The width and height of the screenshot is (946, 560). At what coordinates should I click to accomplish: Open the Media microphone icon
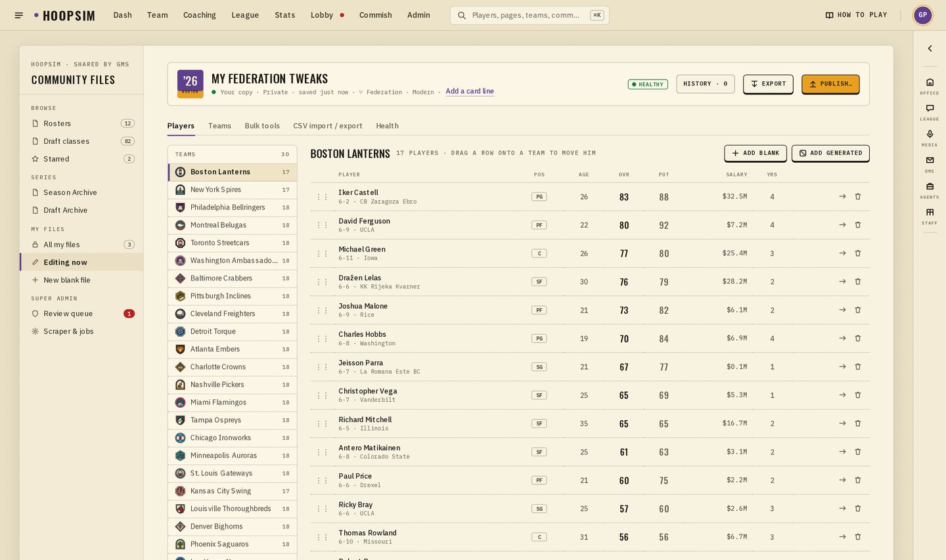click(930, 137)
